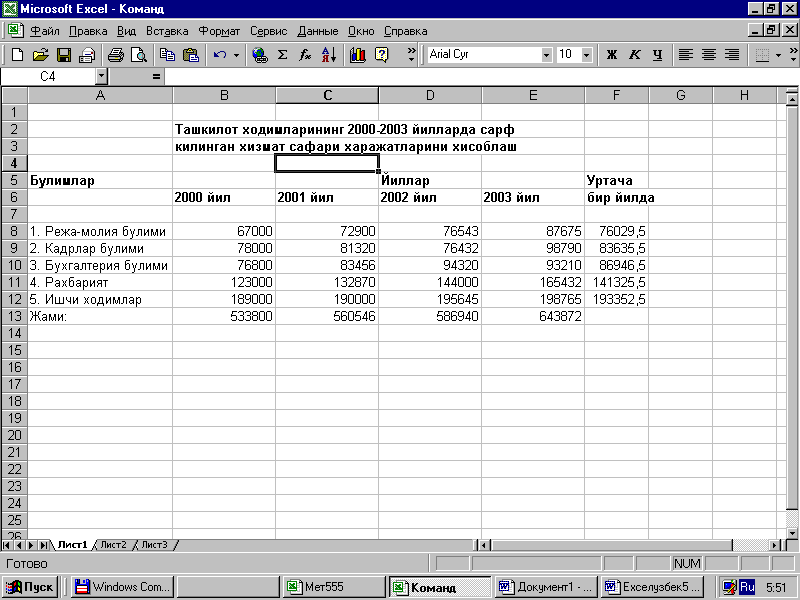The width and height of the screenshot is (800, 600).
Task: Paste with the clipboard Paste icon
Action: click(x=191, y=54)
